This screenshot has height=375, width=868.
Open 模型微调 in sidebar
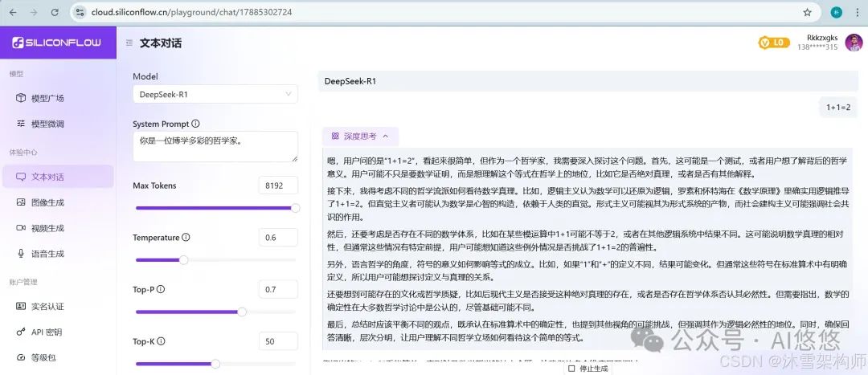tap(58, 124)
